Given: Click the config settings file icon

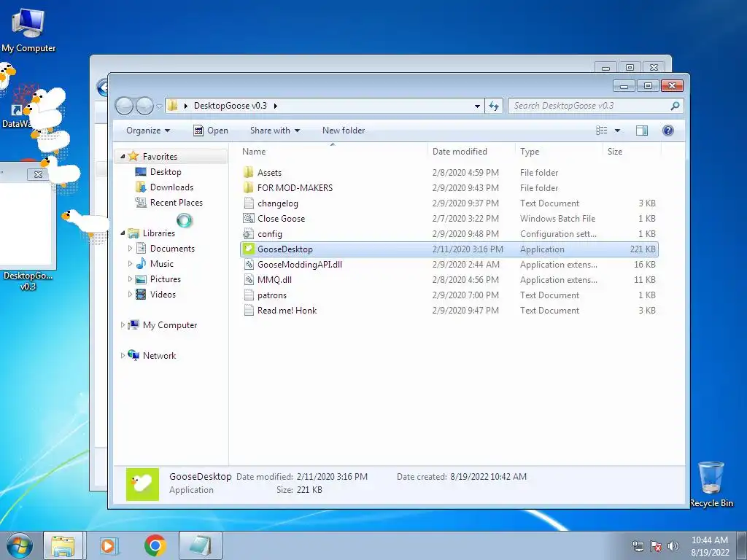Looking at the screenshot, I should [248, 234].
